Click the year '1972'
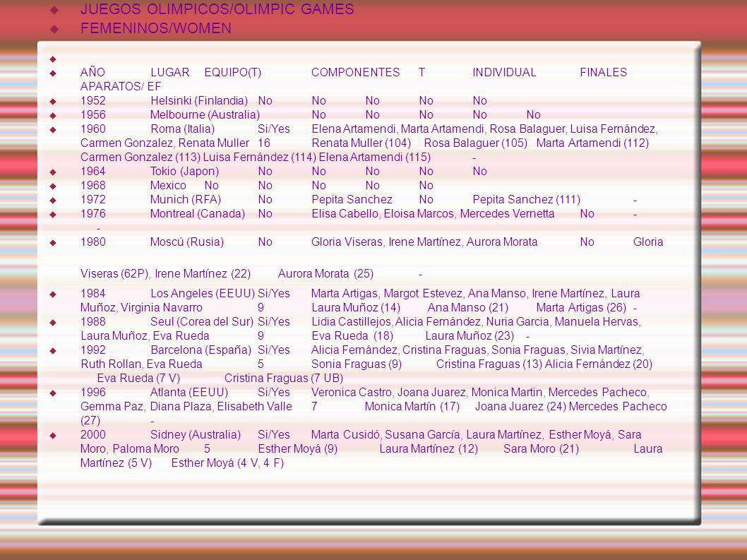The image size is (747, 560). point(93,200)
